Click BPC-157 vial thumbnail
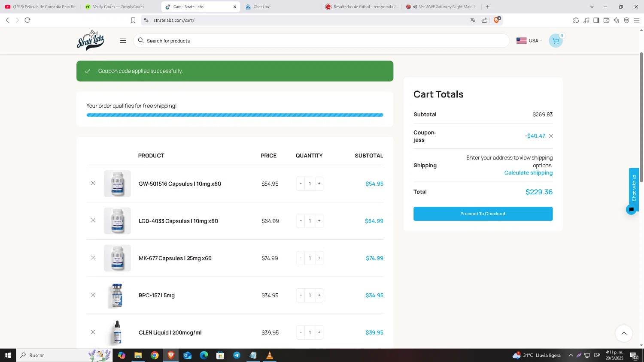The width and height of the screenshot is (644, 362). coord(117,296)
